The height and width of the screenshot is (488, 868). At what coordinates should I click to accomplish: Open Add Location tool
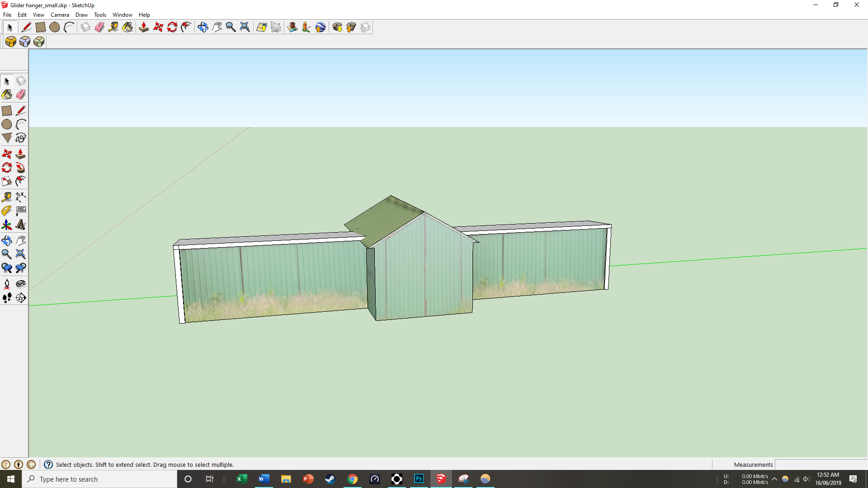(261, 28)
